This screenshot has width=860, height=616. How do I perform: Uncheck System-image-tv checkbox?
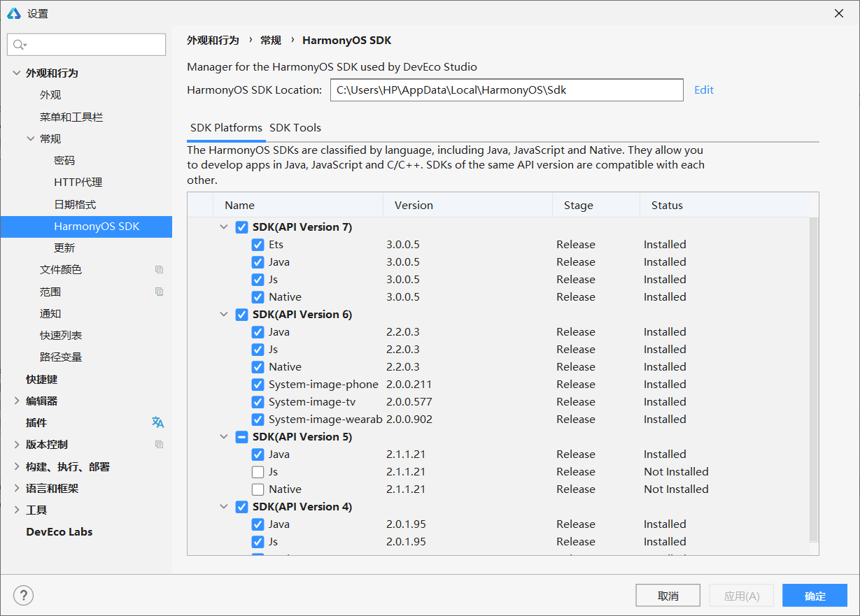pyautogui.click(x=258, y=402)
